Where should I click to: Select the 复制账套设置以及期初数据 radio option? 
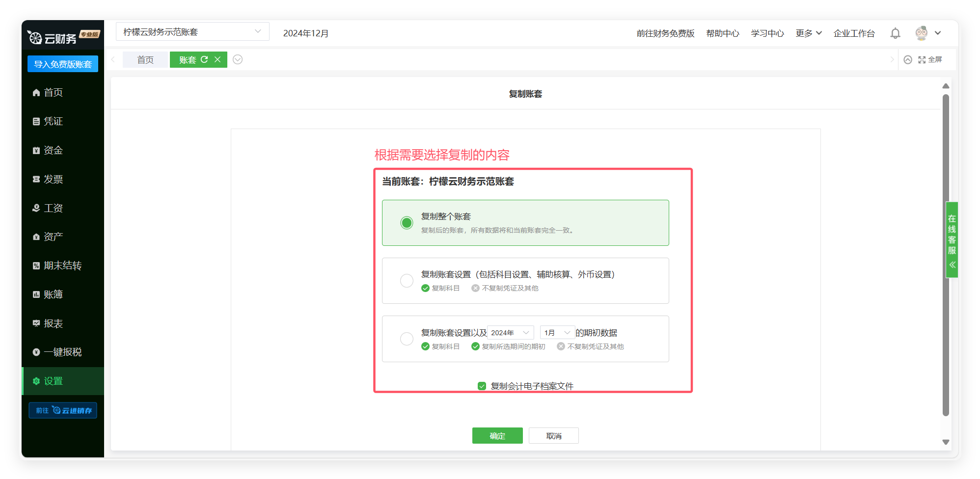[x=407, y=339]
